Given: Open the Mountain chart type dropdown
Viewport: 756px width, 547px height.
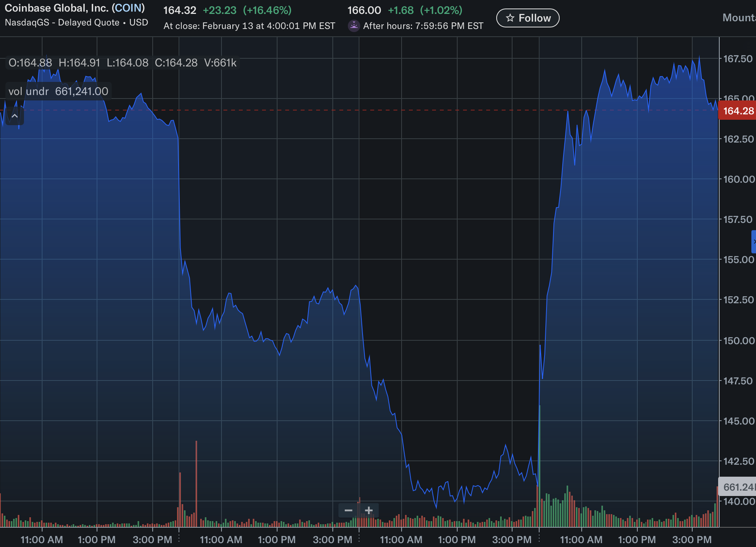Looking at the screenshot, I should coord(739,18).
